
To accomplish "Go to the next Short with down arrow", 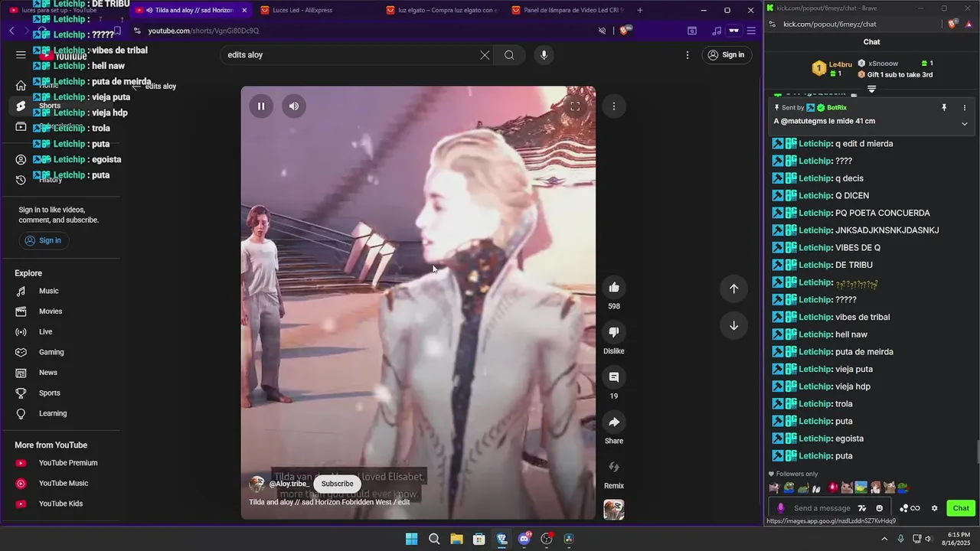I will coord(733,325).
